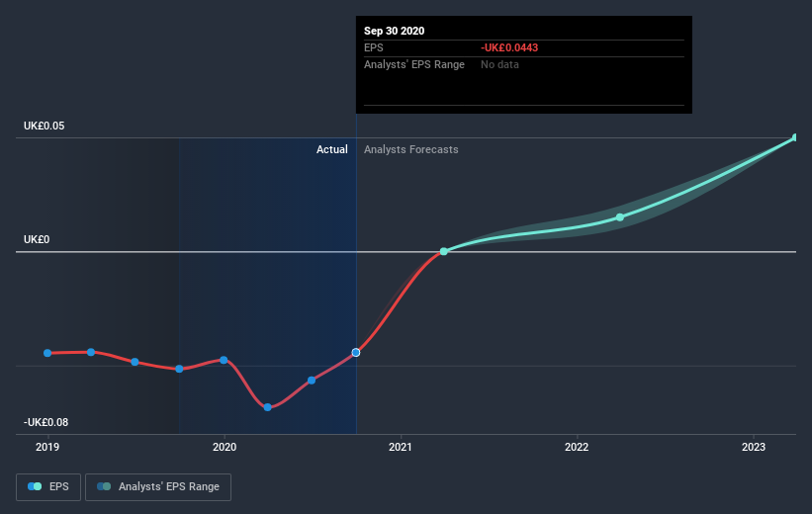Select the forecast point on the UK£0 line
Image resolution: width=812 pixels, height=514 pixels.
pos(444,252)
